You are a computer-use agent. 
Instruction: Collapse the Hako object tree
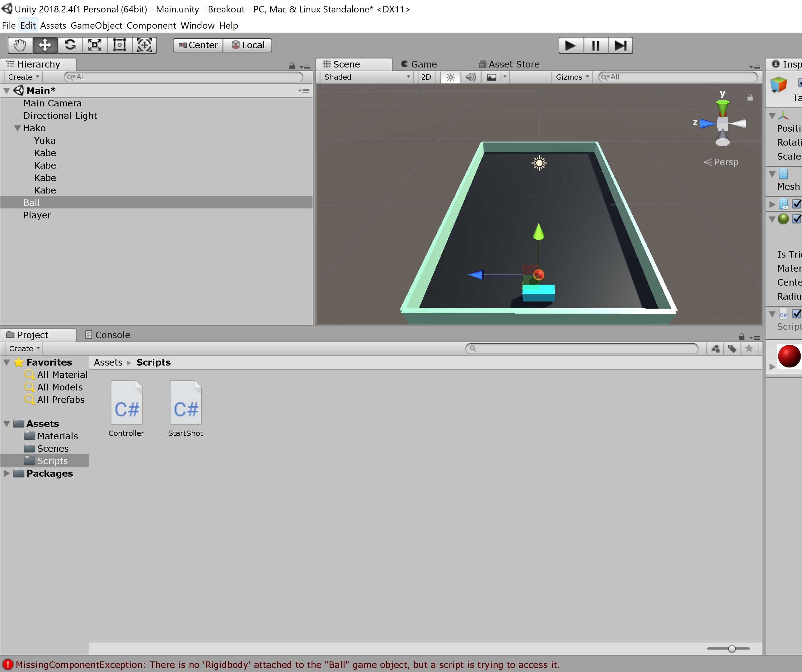pyautogui.click(x=17, y=128)
